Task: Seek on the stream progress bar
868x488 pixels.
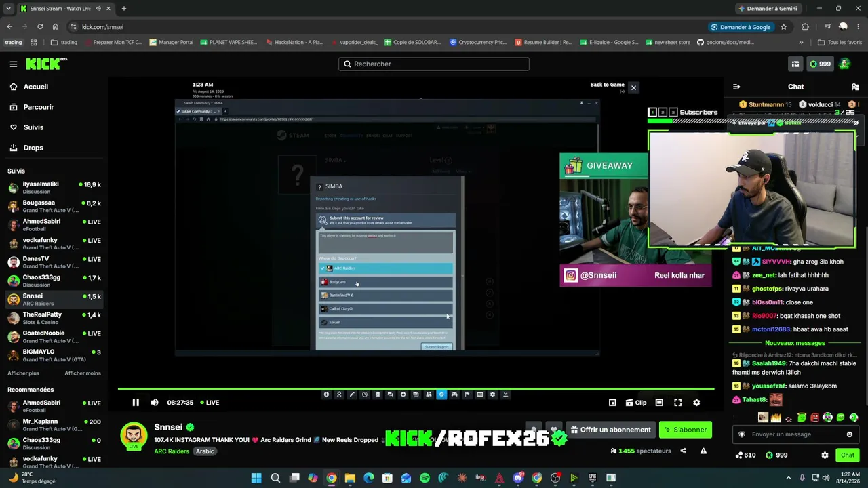Action: coord(416,389)
